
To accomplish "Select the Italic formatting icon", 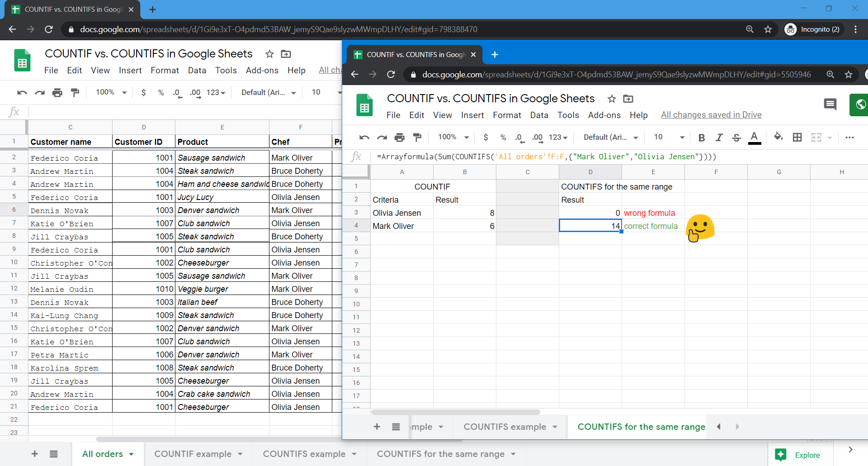I will [x=719, y=138].
